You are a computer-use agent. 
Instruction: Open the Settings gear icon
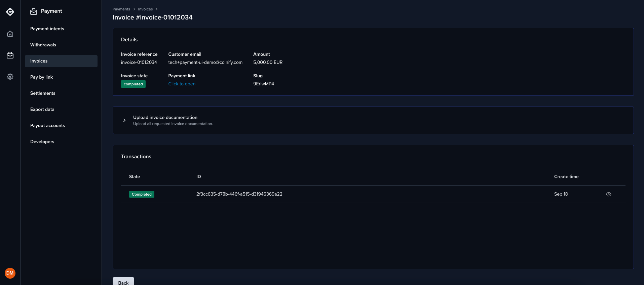click(x=10, y=77)
